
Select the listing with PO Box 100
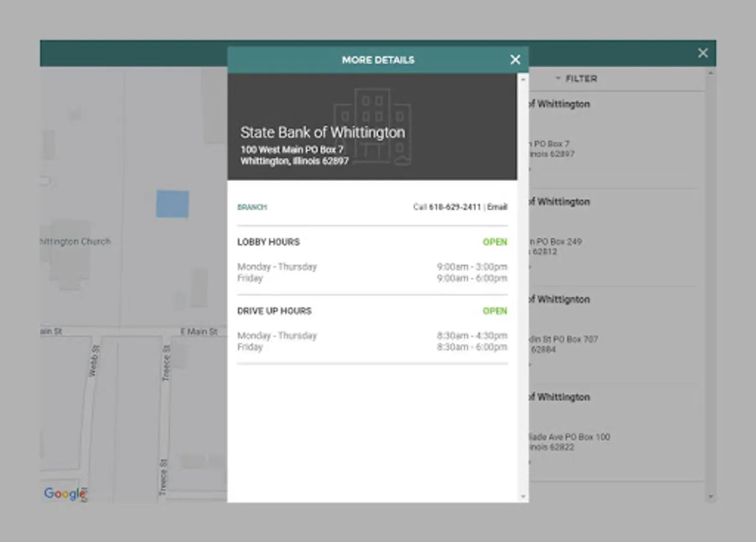[x=613, y=432]
